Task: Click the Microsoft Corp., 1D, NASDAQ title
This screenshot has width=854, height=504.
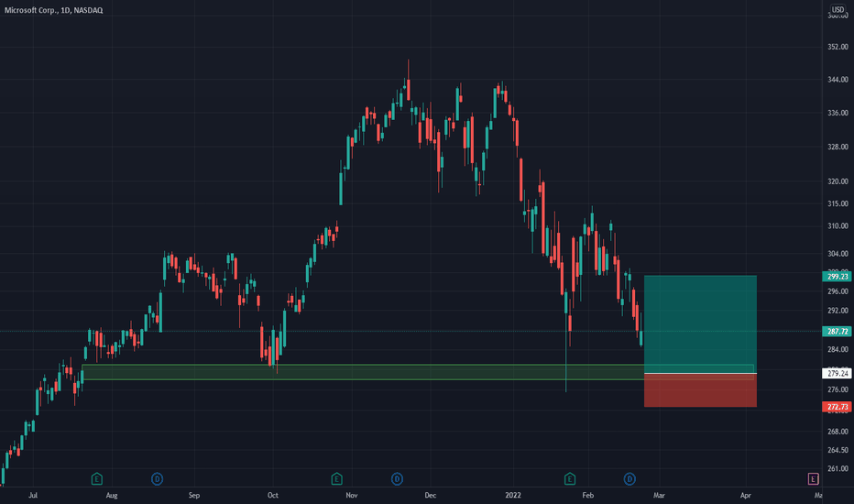Action: point(53,10)
